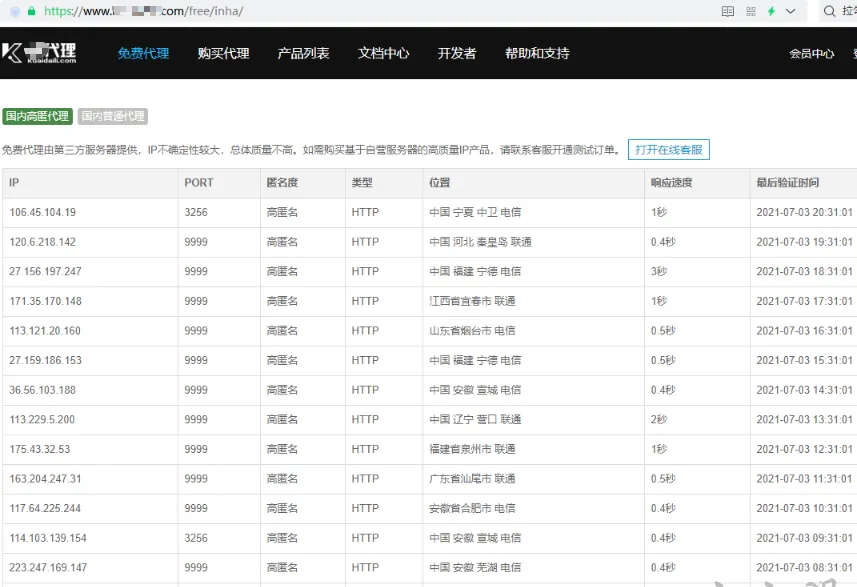Image resolution: width=857 pixels, height=587 pixels.
Task: Select IP address 106.45.104.19
Action: [x=43, y=212]
